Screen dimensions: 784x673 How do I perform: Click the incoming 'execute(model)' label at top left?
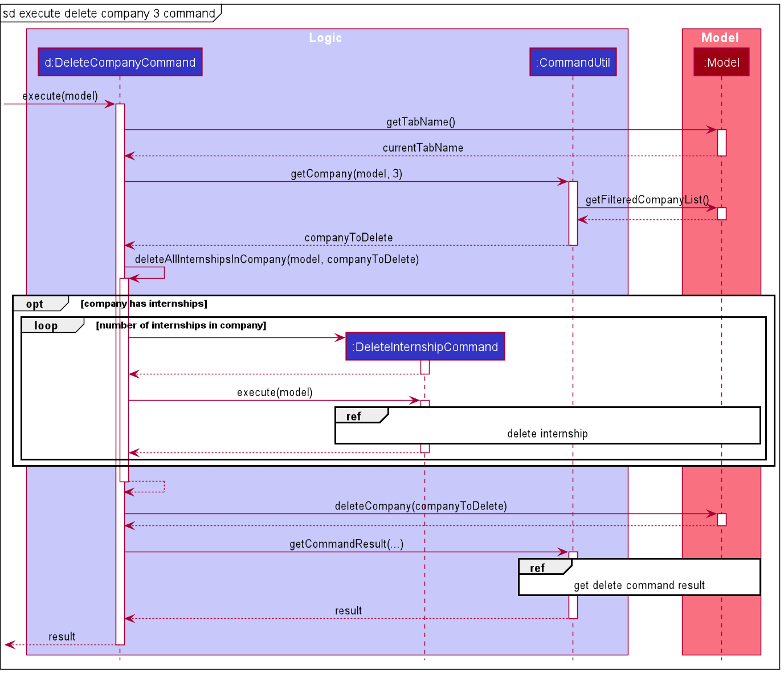60,96
